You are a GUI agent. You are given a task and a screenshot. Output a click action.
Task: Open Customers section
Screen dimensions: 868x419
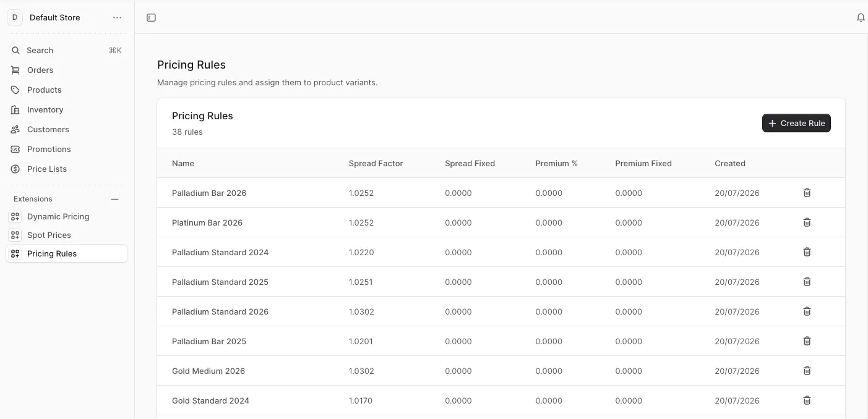point(67,129)
